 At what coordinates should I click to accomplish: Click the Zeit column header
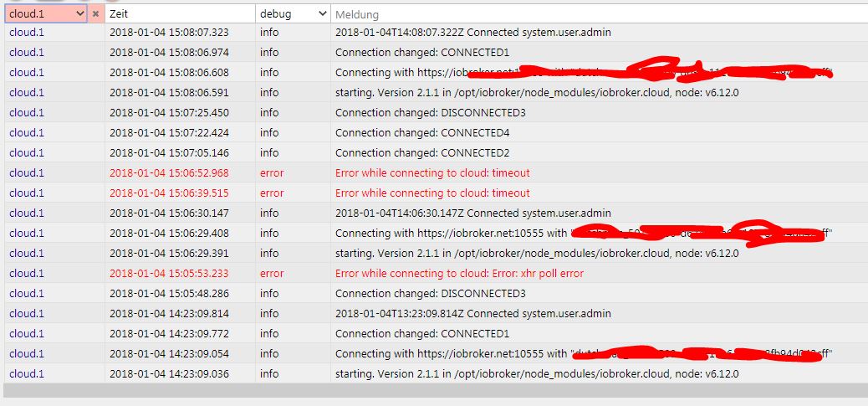click(x=180, y=14)
